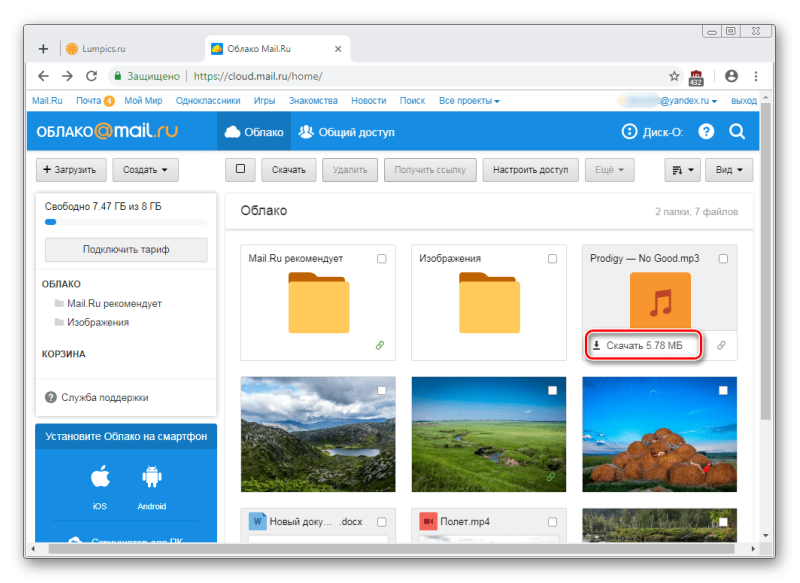Check the Новый доку... .docx checkbox

[382, 522]
